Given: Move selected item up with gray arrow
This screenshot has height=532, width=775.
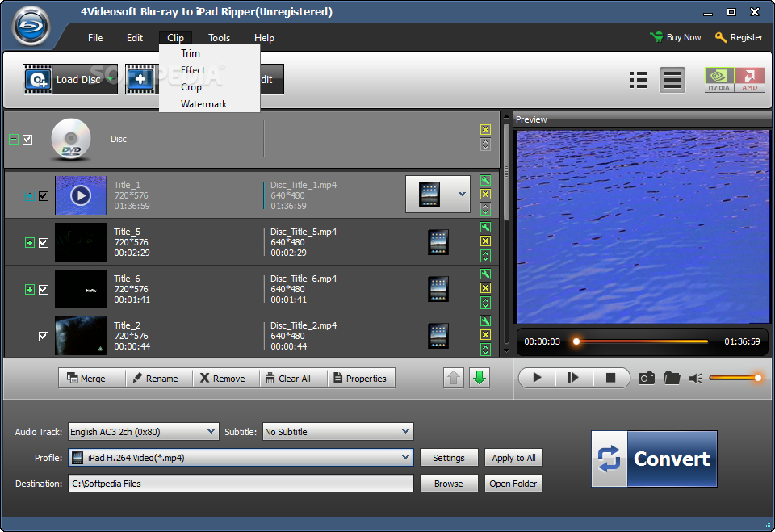Looking at the screenshot, I should coord(454,379).
